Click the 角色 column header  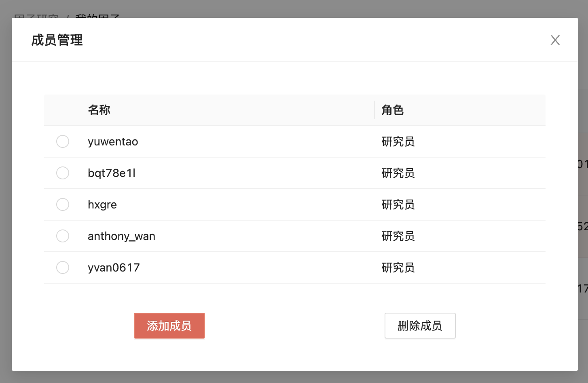click(392, 110)
